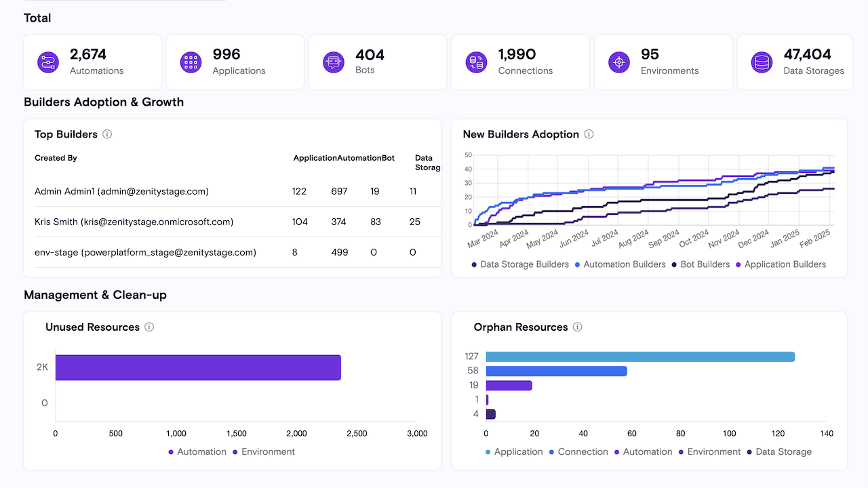Click the Automations flow icon
The height and width of the screenshot is (488, 868).
pyautogui.click(x=48, y=62)
